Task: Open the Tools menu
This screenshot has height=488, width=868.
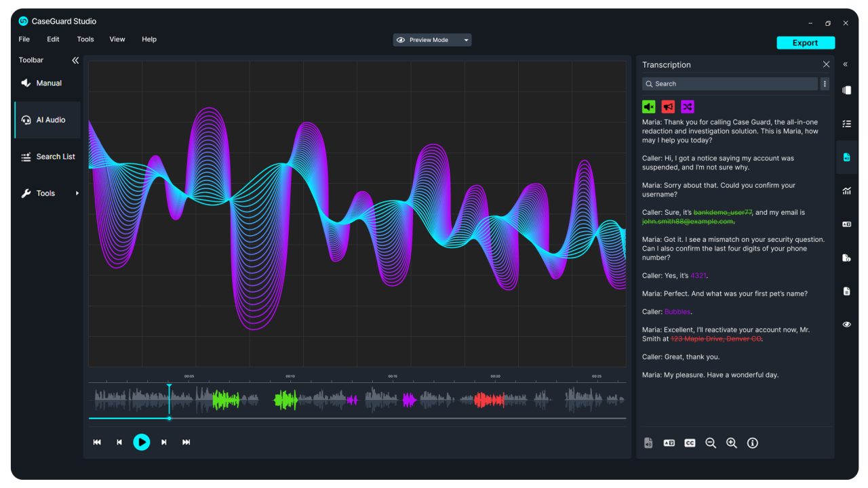Action: click(x=85, y=39)
